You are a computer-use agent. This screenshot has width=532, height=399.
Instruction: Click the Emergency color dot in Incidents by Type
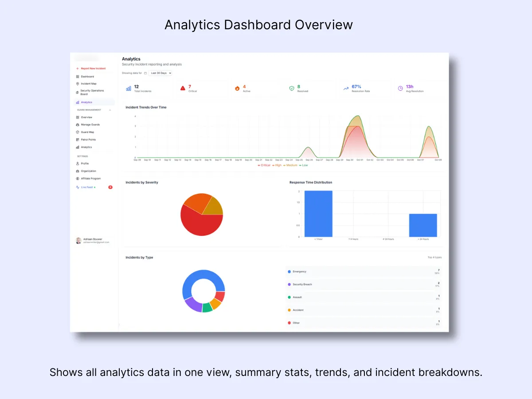pos(289,271)
